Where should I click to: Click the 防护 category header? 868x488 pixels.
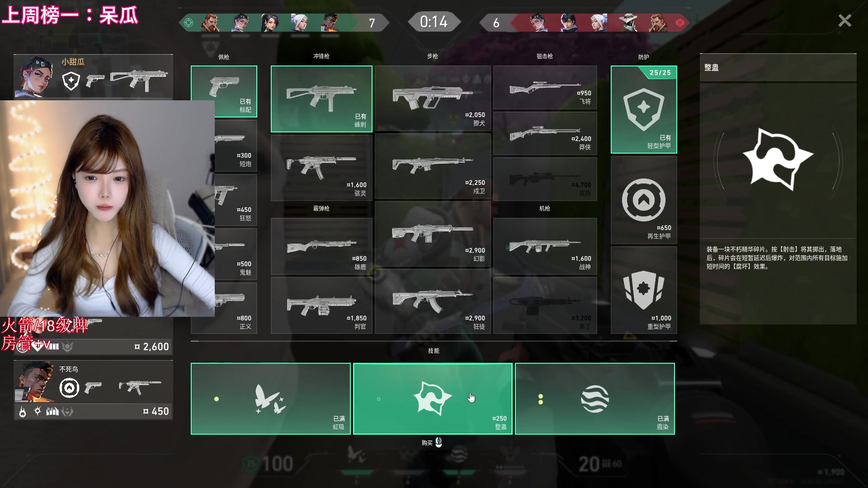(644, 57)
